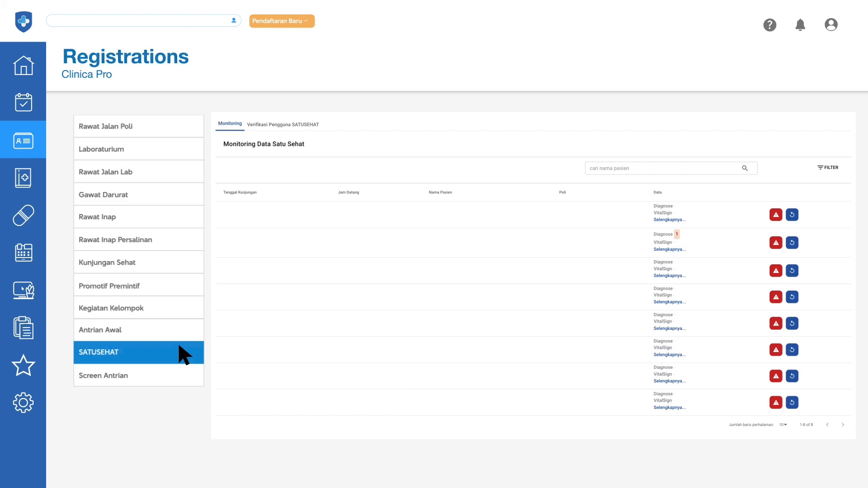Viewport: 868px width, 488px height.
Task: Open the FILTER options
Action: click(828, 168)
